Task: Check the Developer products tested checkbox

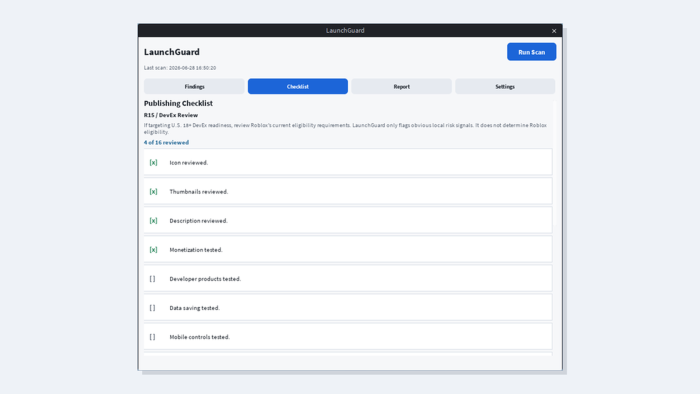Action: click(x=152, y=278)
